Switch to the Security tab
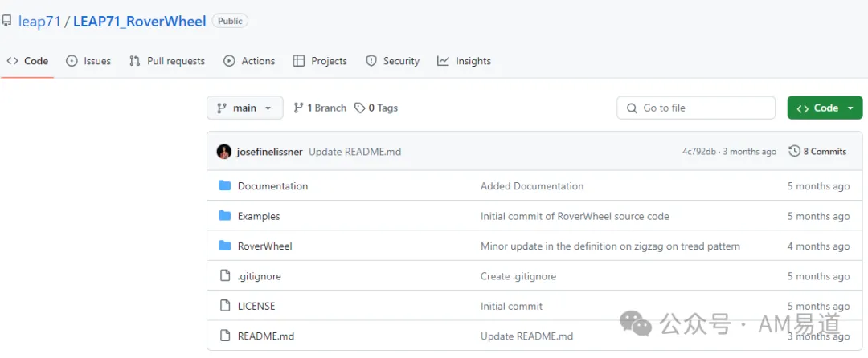Viewport: 868px width, 358px height. point(392,61)
